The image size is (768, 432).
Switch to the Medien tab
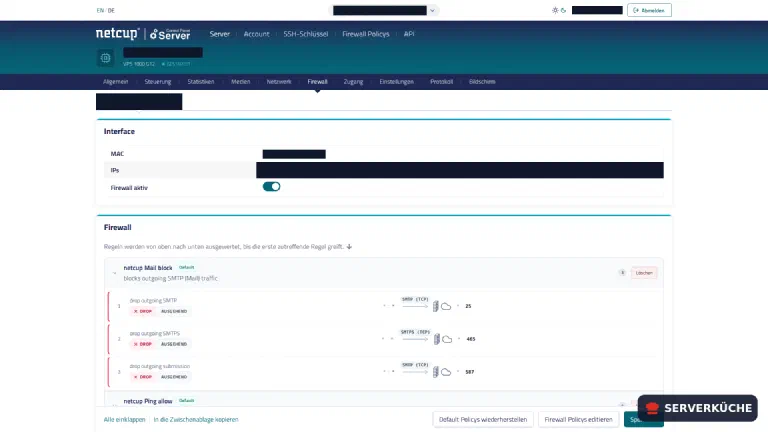pyautogui.click(x=240, y=82)
